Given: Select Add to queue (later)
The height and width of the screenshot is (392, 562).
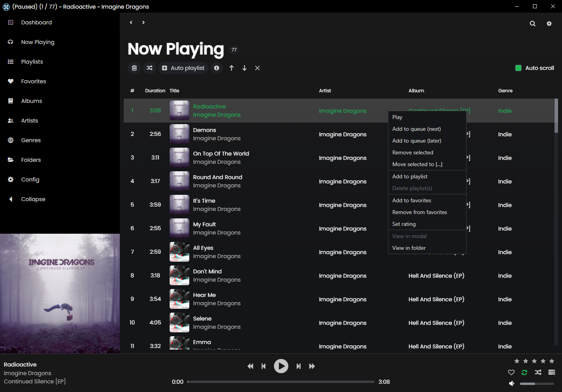Looking at the screenshot, I should (x=427, y=141).
